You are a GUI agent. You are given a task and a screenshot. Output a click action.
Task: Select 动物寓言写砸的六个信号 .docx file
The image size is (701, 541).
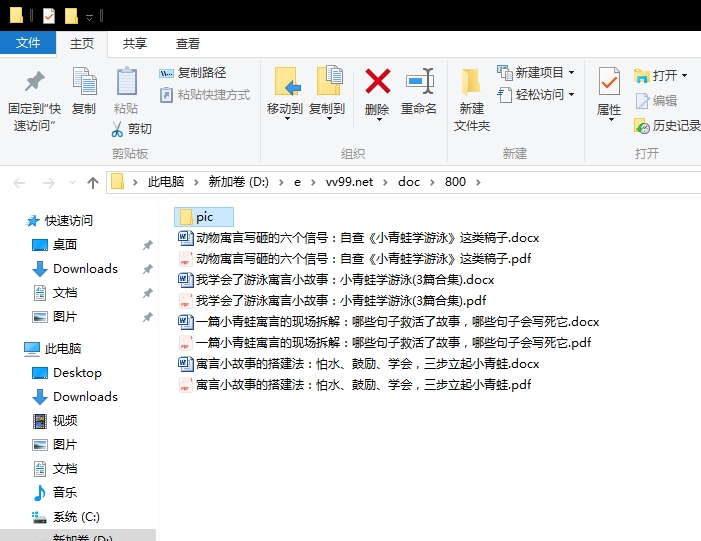(359, 237)
